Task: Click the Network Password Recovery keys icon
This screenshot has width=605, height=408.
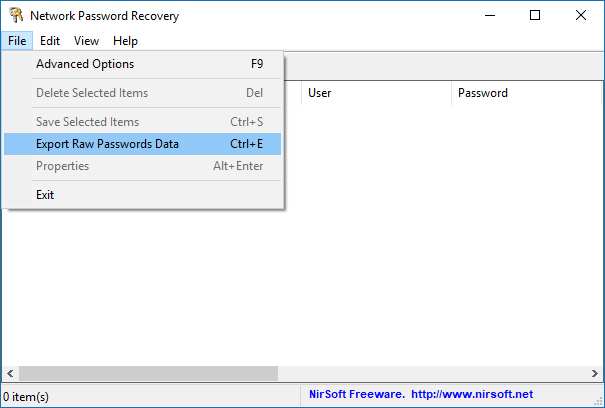Action: (16, 15)
